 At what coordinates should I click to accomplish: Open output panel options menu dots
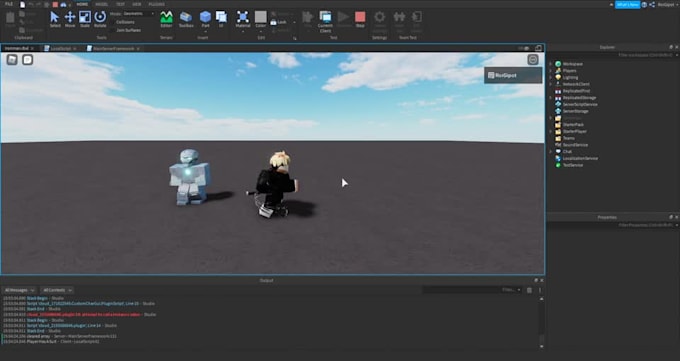[540, 290]
